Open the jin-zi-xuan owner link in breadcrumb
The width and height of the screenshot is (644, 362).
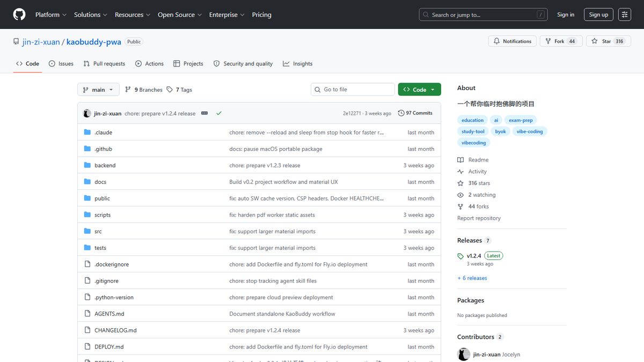[x=41, y=42]
